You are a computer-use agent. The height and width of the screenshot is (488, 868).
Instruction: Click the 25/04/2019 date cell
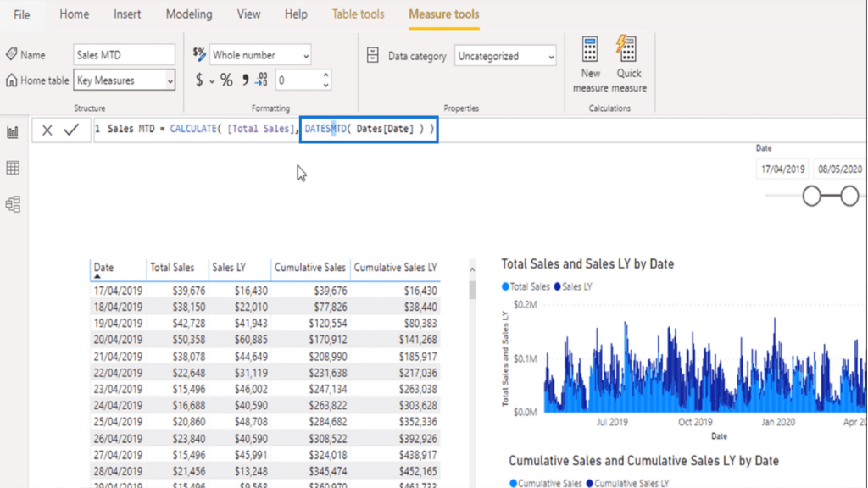pos(118,422)
